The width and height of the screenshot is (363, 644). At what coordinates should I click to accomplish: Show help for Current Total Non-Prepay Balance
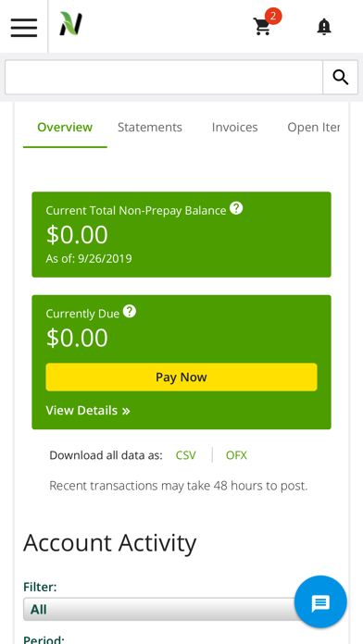[236, 208]
